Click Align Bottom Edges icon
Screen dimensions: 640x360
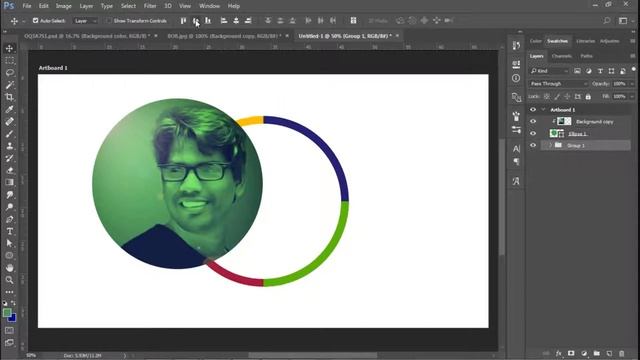[208, 20]
